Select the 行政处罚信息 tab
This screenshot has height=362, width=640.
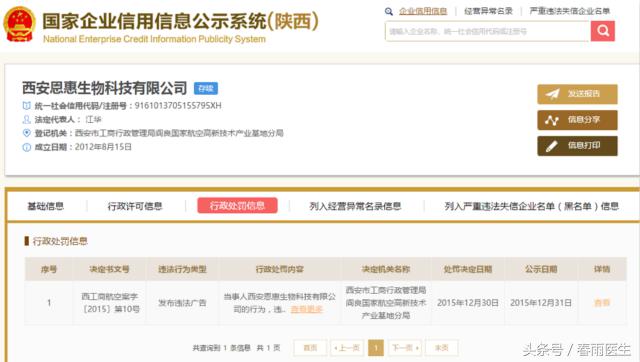point(237,205)
